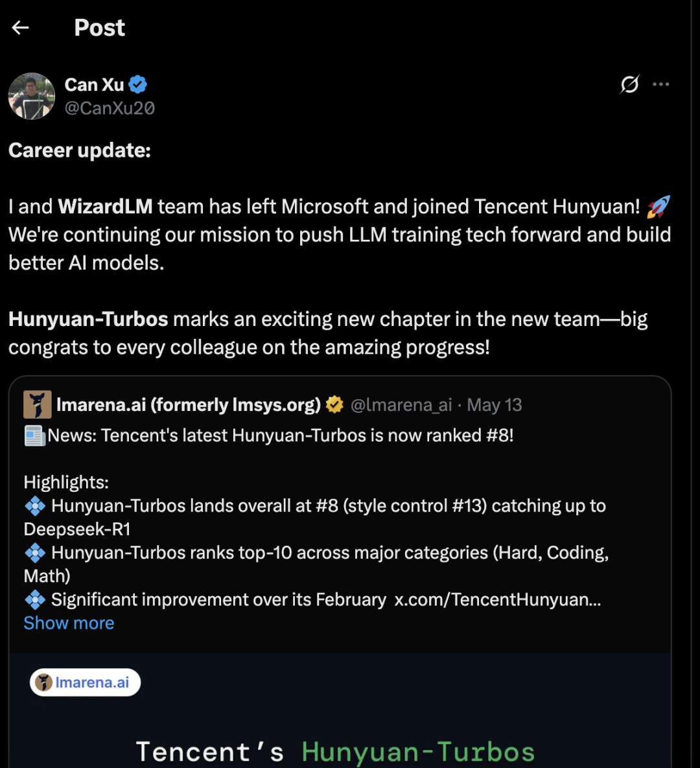Click the newspaper emoji before News
Screen dimensions: 700x768
tap(35, 436)
